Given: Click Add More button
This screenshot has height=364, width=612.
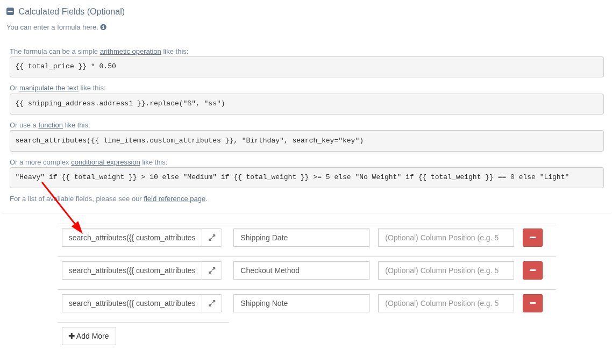Looking at the screenshot, I should click(x=89, y=336).
